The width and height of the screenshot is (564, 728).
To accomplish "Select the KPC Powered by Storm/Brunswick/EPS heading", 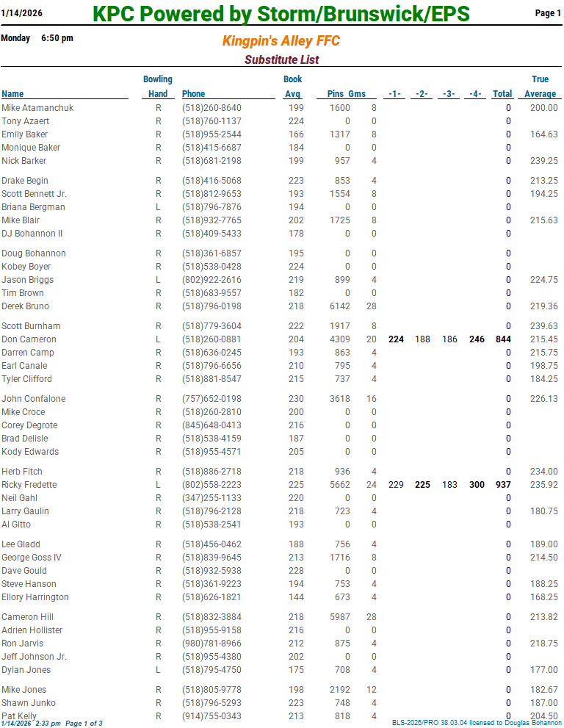I will (x=281, y=14).
